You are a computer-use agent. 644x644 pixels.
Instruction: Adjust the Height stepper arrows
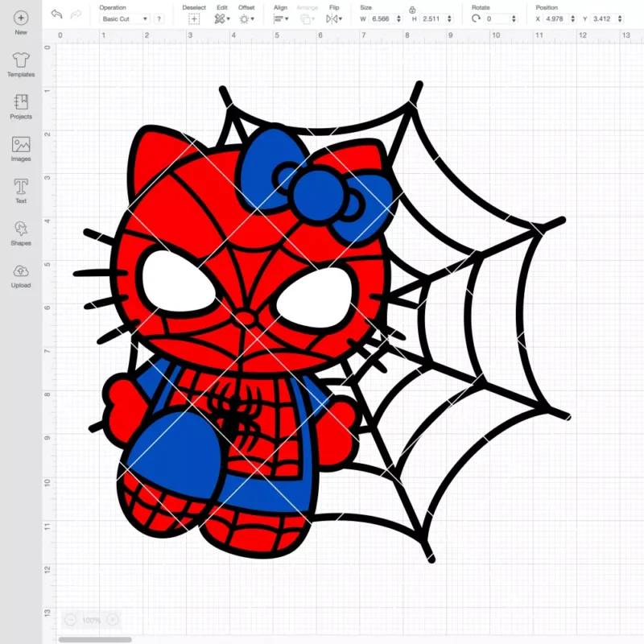[x=449, y=19]
